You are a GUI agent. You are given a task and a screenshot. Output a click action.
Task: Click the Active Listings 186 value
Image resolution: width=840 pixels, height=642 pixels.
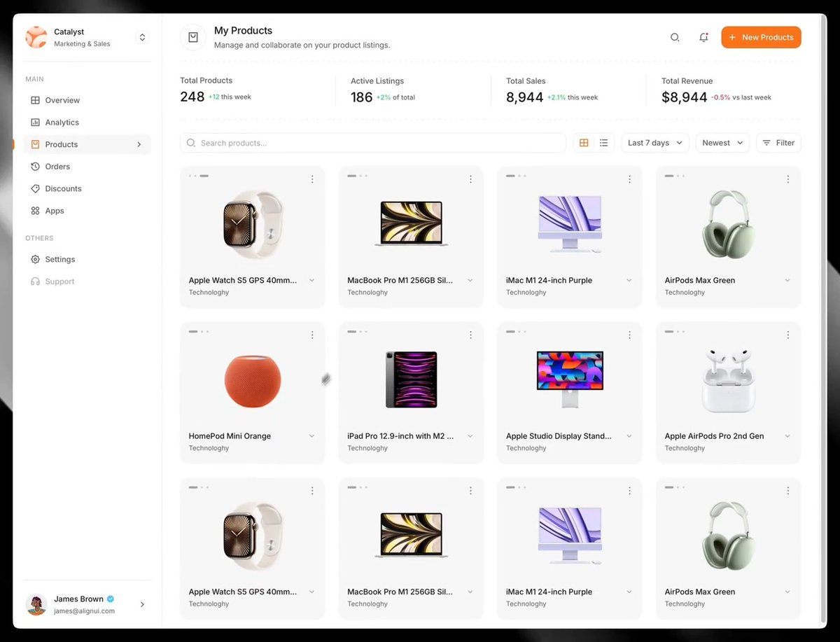[x=362, y=97]
